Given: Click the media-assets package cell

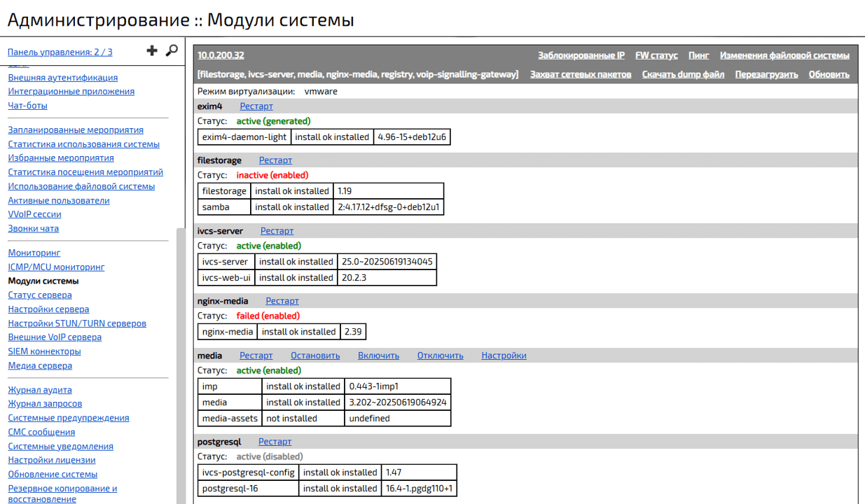Looking at the screenshot, I should pos(230,419).
